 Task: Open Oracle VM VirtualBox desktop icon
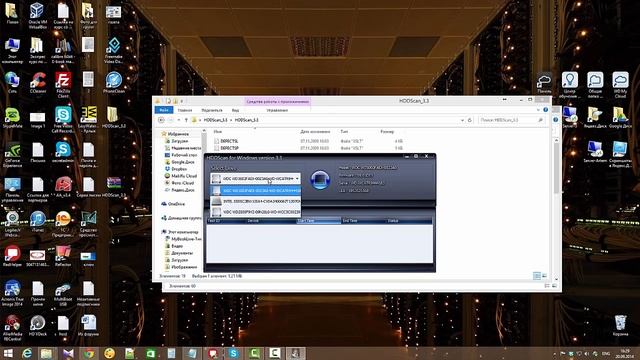[x=38, y=16]
